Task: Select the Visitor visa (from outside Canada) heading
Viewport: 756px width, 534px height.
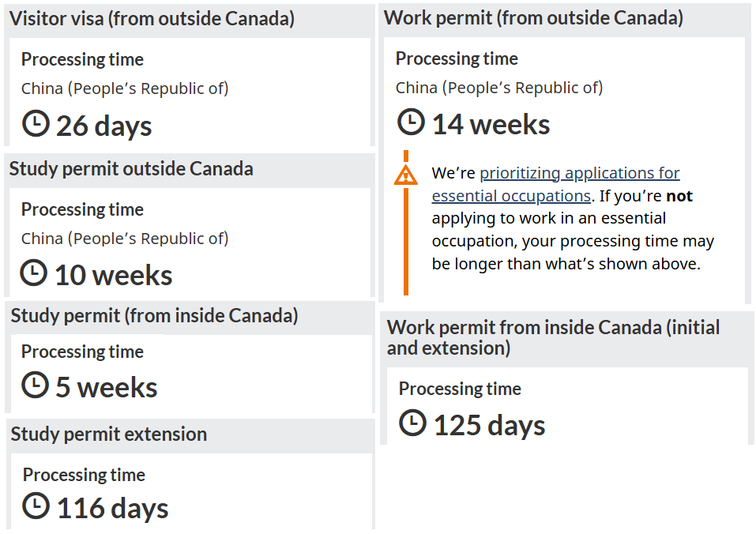Action: (x=152, y=19)
